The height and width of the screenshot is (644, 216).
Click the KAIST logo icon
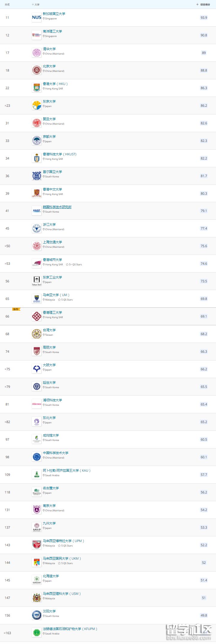click(37, 211)
